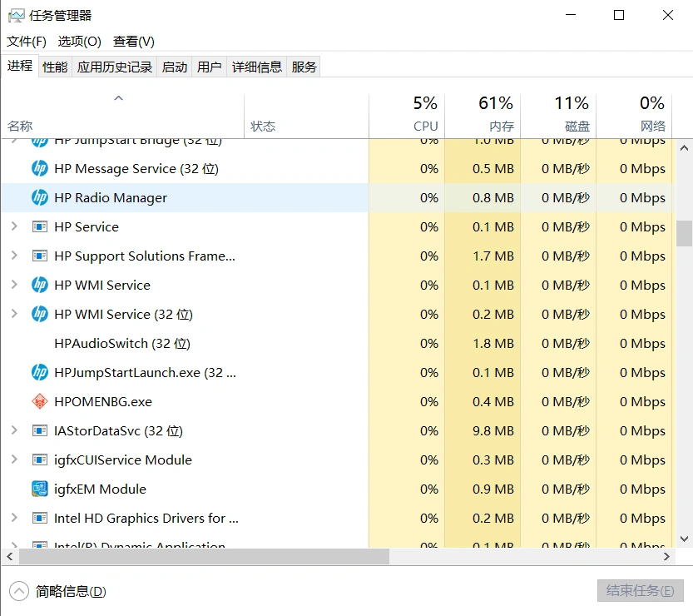Expand the HP Service process group
693x616 pixels.
click(x=14, y=227)
